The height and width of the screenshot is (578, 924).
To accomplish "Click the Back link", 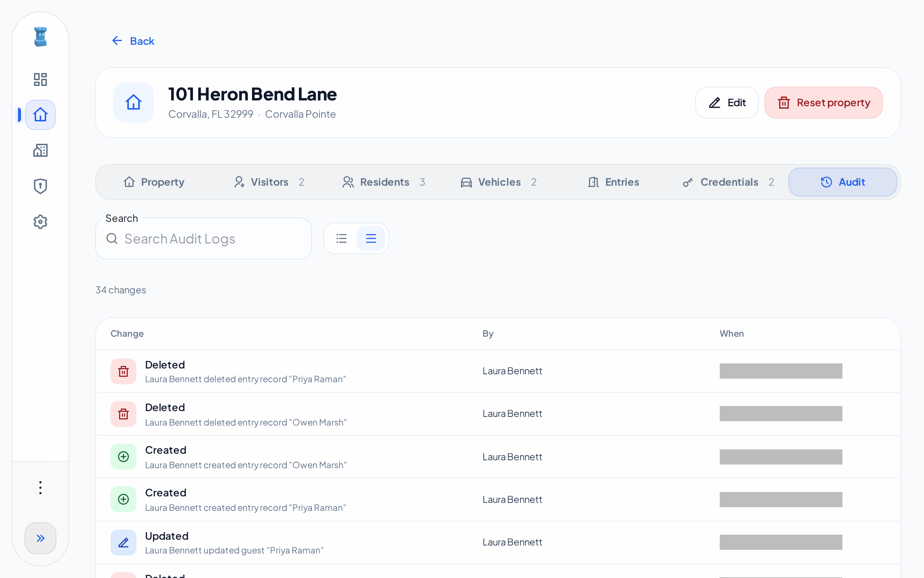I will [132, 41].
